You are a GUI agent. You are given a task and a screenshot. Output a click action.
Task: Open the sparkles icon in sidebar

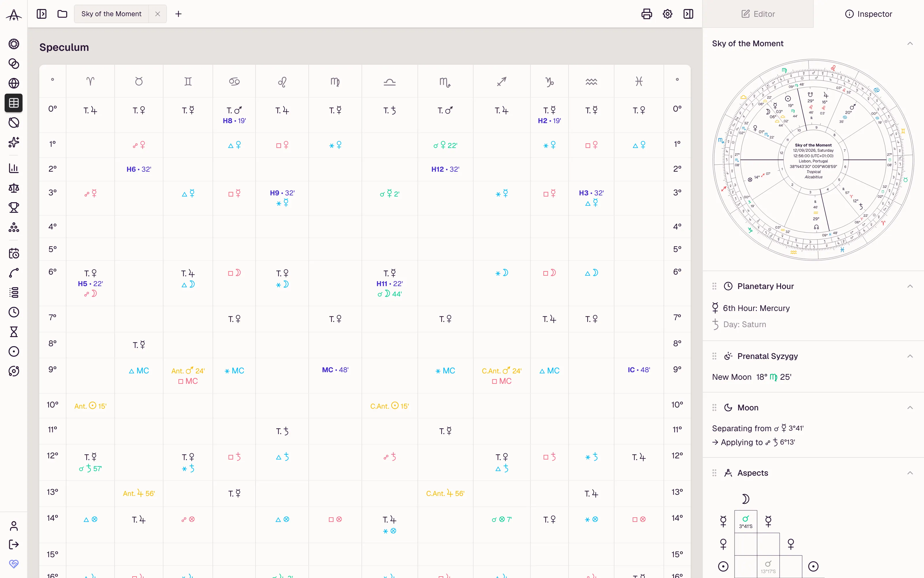14,142
